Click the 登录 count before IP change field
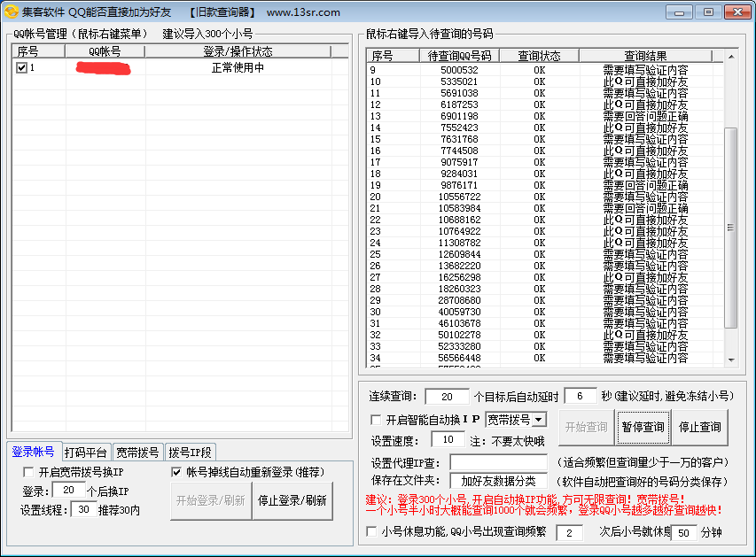This screenshot has height=557, width=756. tap(68, 490)
